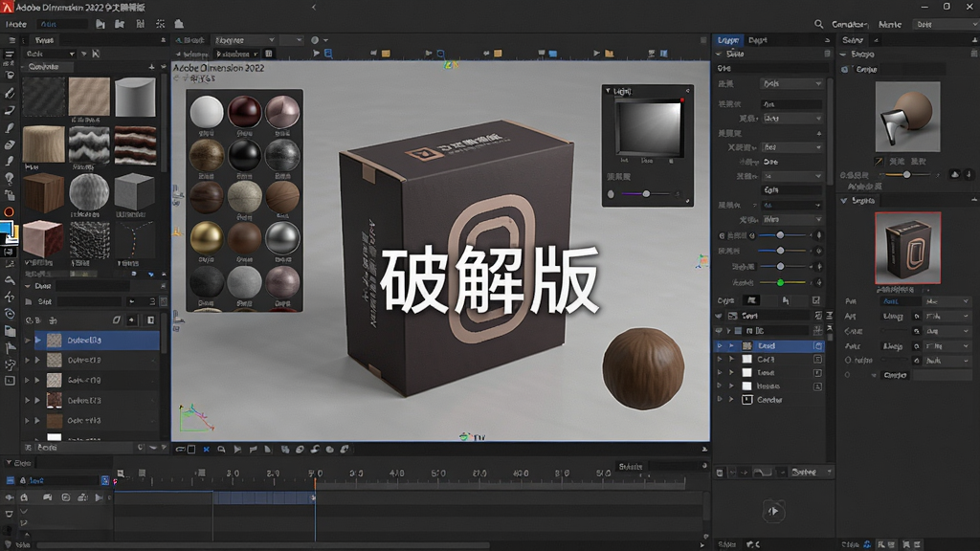Image resolution: width=980 pixels, height=551 pixels.
Task: Click the blue foreground color swatch in left toolbar
Action: tap(6, 229)
